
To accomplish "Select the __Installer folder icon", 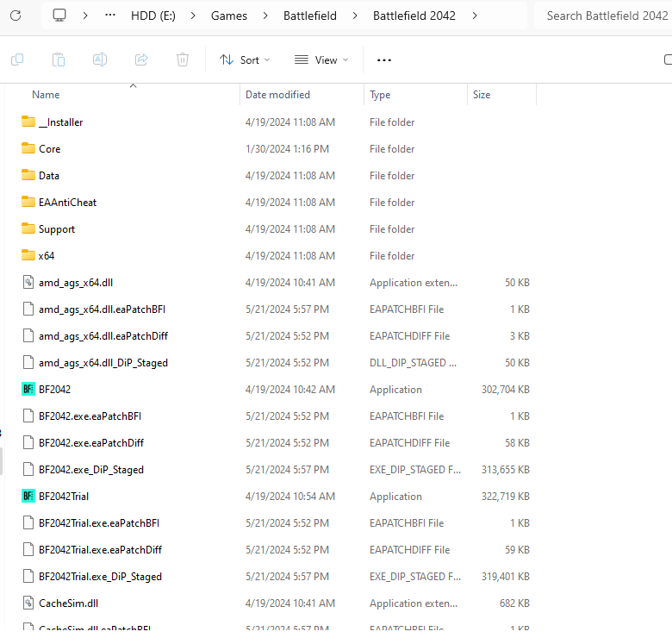I will (28, 122).
